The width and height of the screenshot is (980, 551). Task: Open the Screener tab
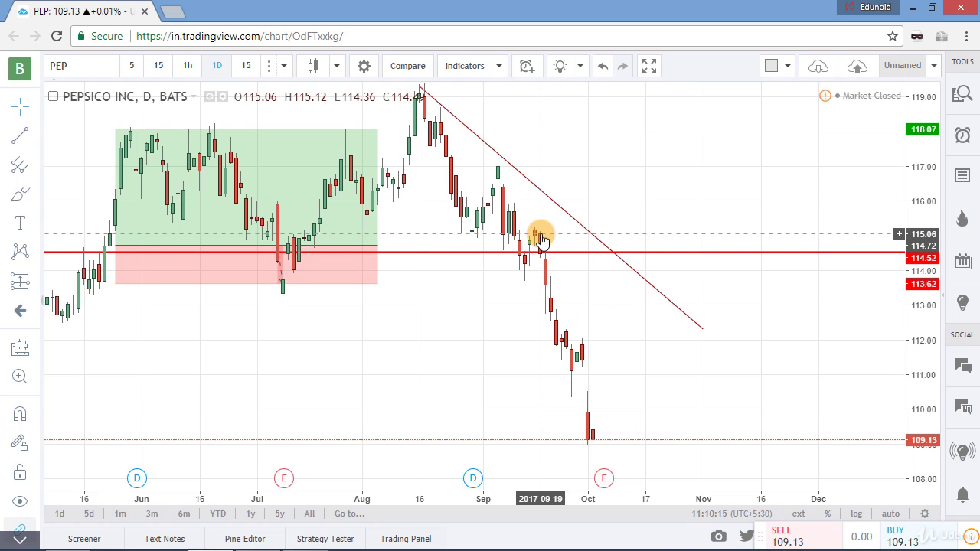[84, 539]
